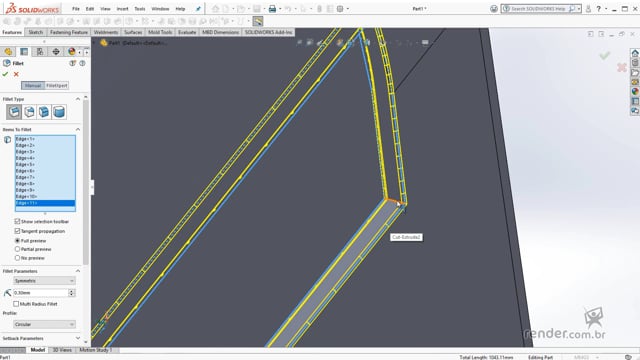Open the PropertyManager tab icon

click(24, 51)
